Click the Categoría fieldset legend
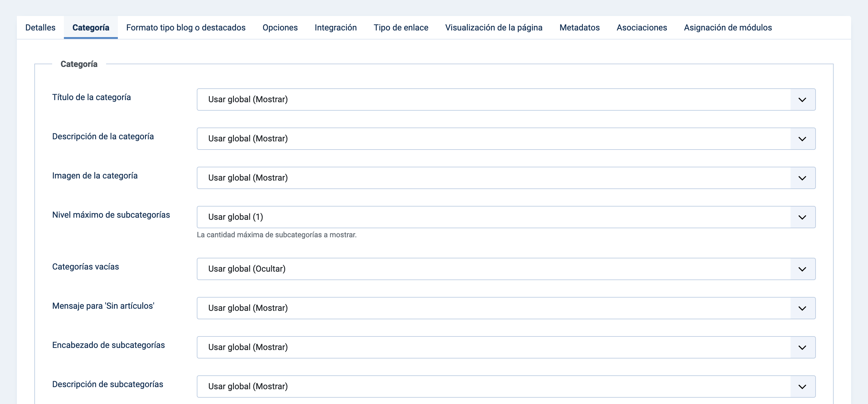This screenshot has width=868, height=404. pos(79,64)
